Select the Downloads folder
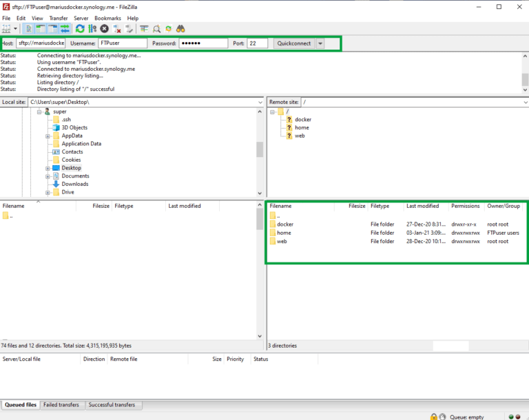 pos(75,185)
